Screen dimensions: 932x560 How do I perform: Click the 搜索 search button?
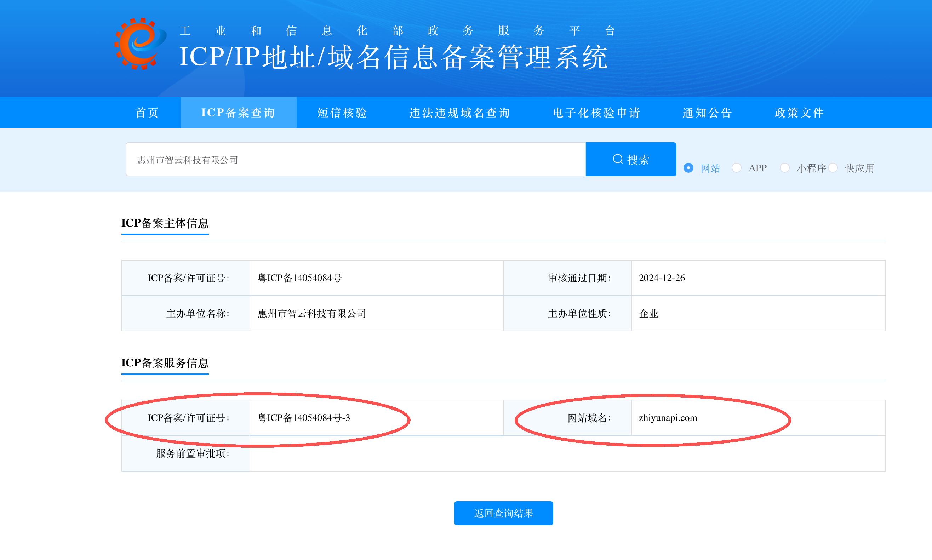point(631,159)
